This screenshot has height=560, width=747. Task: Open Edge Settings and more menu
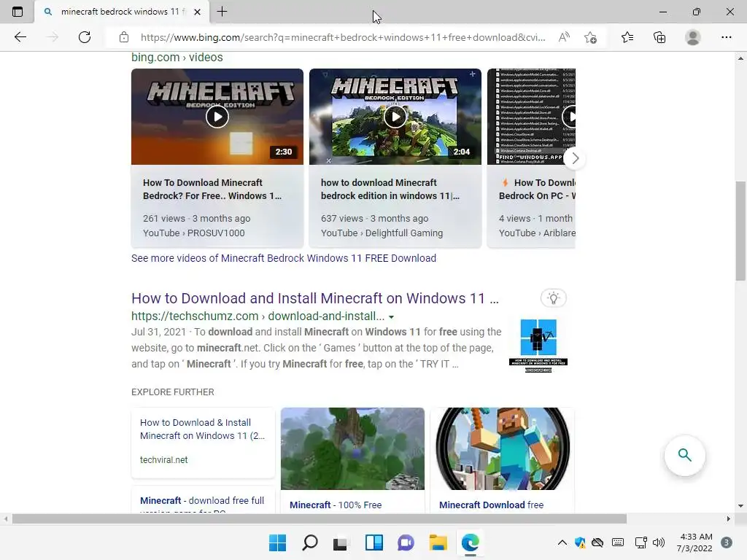(726, 37)
